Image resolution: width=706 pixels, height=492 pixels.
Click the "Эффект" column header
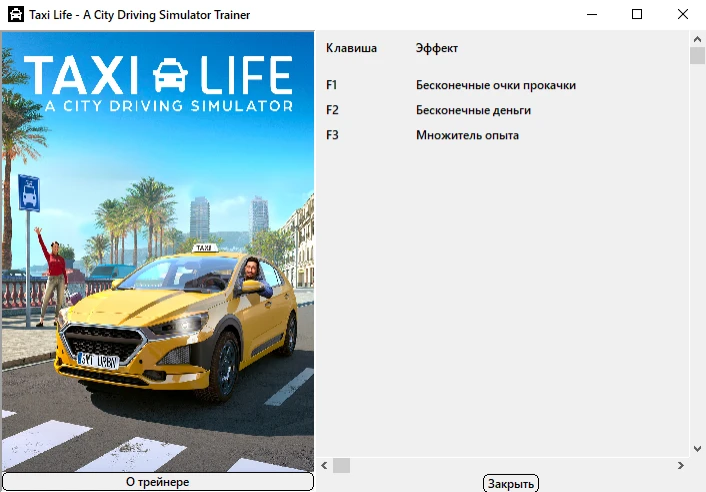click(436, 48)
